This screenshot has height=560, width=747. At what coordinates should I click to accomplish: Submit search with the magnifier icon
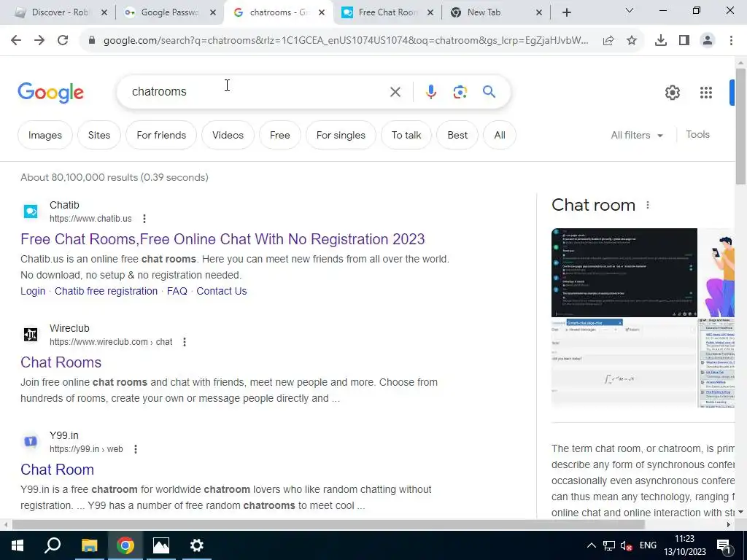489,91
